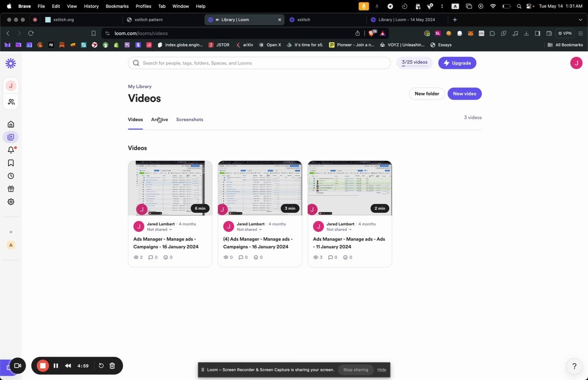Open All Bookmarks folder
The width and height of the screenshot is (588, 380).
click(565, 45)
